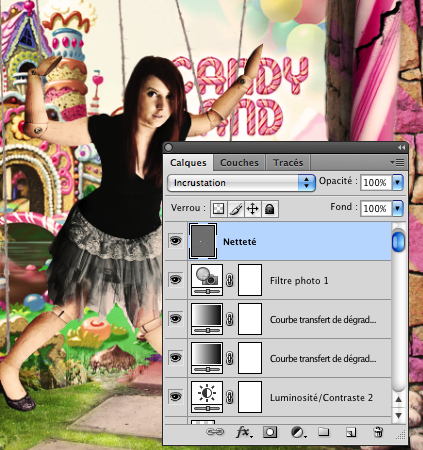This screenshot has width=423, height=450.
Task: Hide the second Courbe transfert de dégradé layer
Action: pos(176,358)
